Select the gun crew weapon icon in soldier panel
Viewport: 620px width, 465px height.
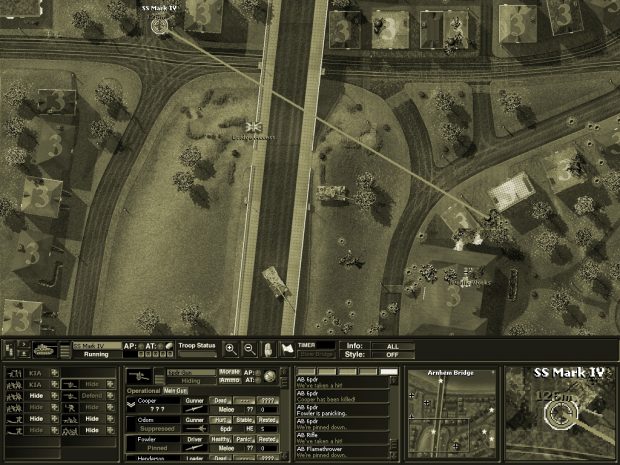[x=139, y=376]
